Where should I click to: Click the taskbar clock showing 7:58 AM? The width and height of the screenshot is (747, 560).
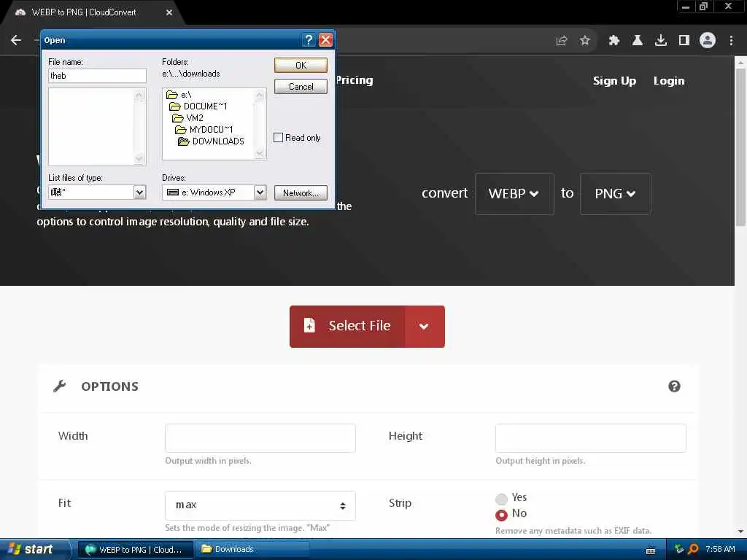pos(720,549)
